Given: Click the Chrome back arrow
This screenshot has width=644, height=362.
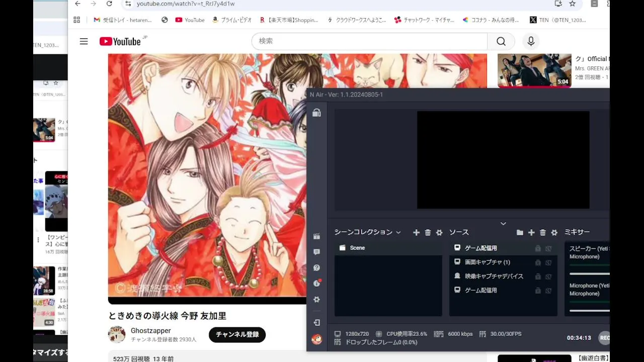Looking at the screenshot, I should click(x=77, y=4).
